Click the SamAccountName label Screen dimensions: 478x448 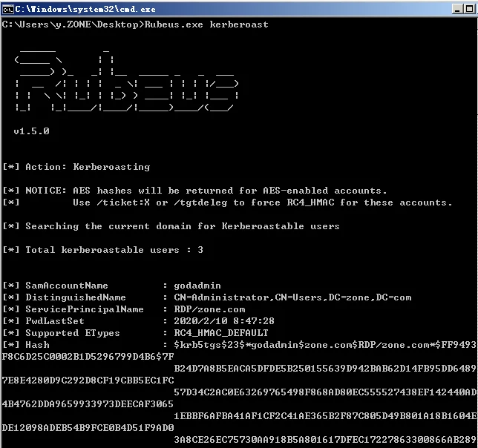point(67,286)
